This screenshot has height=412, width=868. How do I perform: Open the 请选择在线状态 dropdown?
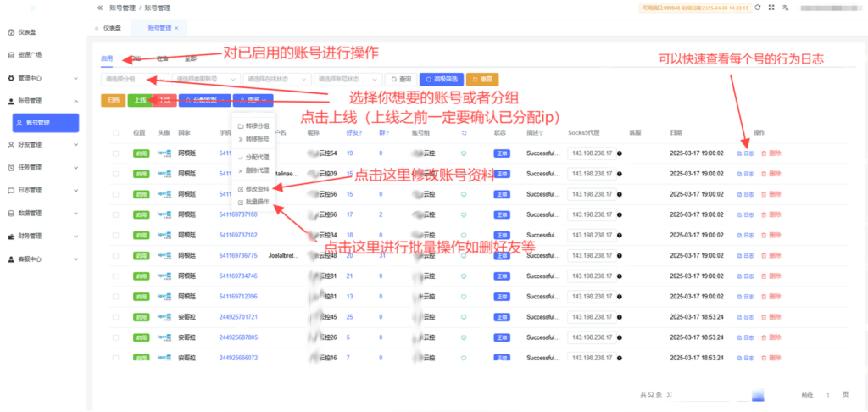tap(277, 79)
